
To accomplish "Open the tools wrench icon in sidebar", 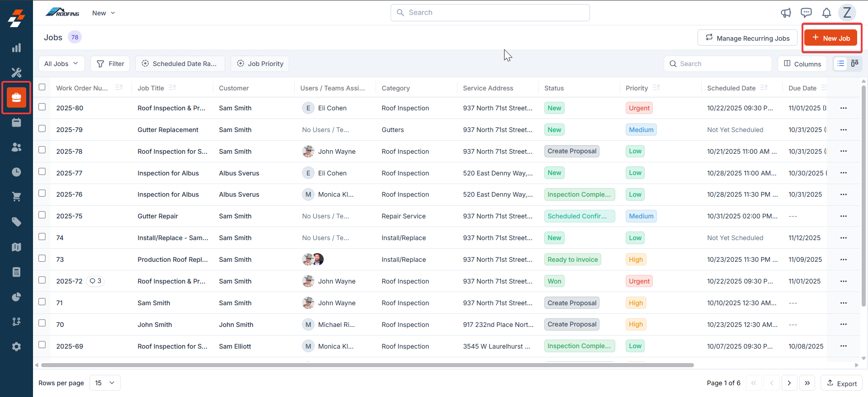I will (16, 72).
